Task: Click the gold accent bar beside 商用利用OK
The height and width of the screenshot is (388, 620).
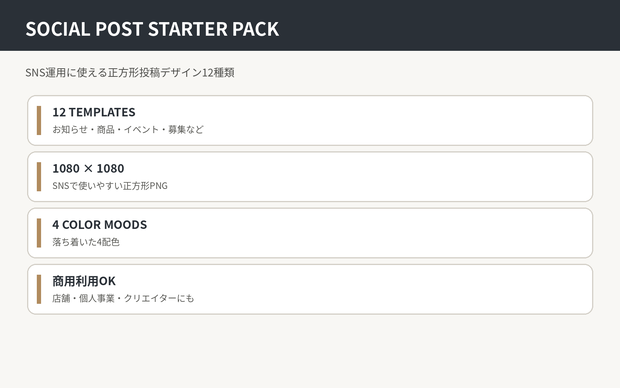Action: click(39, 289)
